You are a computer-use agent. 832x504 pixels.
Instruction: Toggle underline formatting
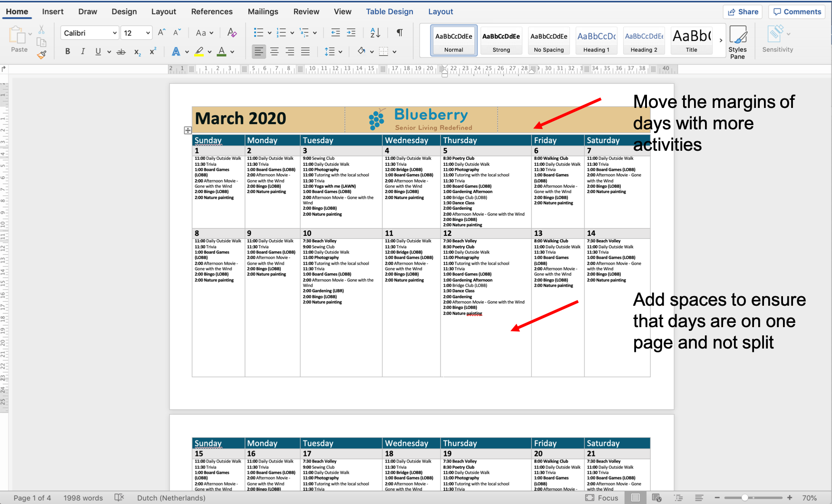(x=98, y=51)
